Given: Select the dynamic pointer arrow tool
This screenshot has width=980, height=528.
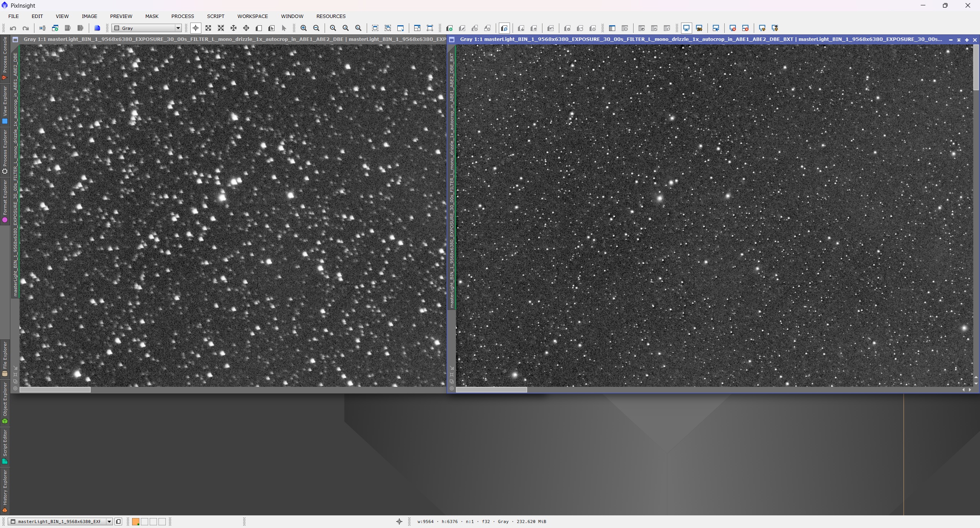Looking at the screenshot, I should (284, 28).
